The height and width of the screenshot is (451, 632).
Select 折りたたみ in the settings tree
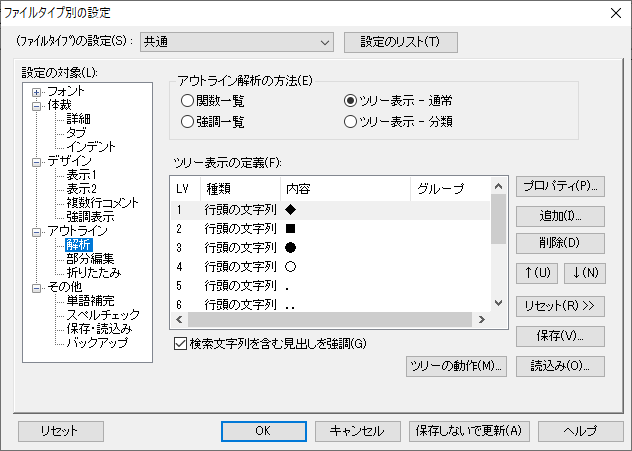(x=94, y=273)
